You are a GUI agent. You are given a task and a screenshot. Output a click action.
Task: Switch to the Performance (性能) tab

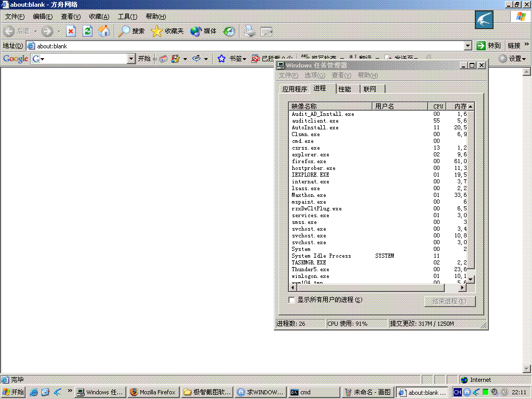pos(344,89)
